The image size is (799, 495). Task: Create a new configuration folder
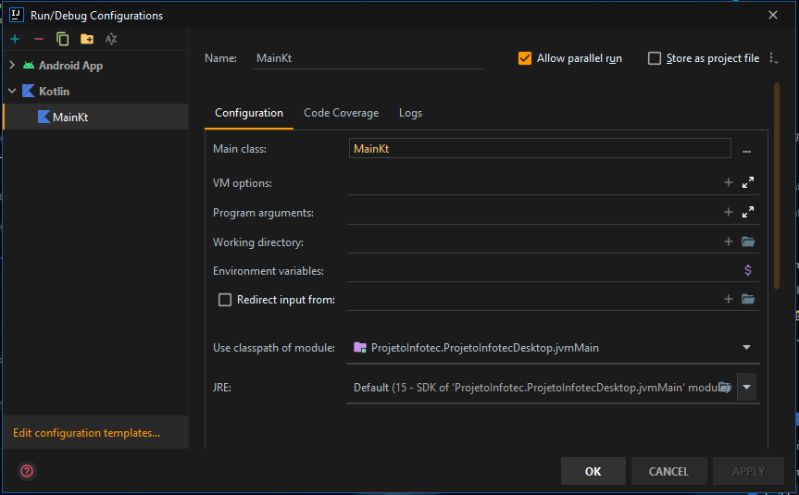point(87,39)
